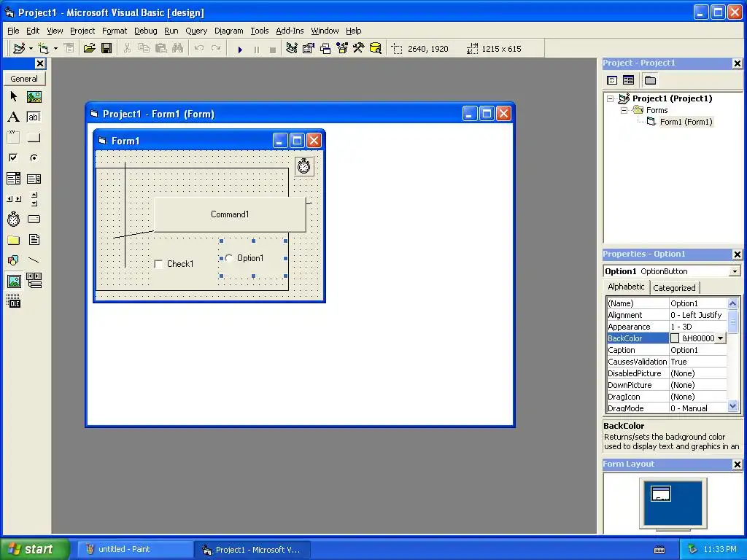Pick the OLE container tool
747x560 pixels.
click(13, 301)
